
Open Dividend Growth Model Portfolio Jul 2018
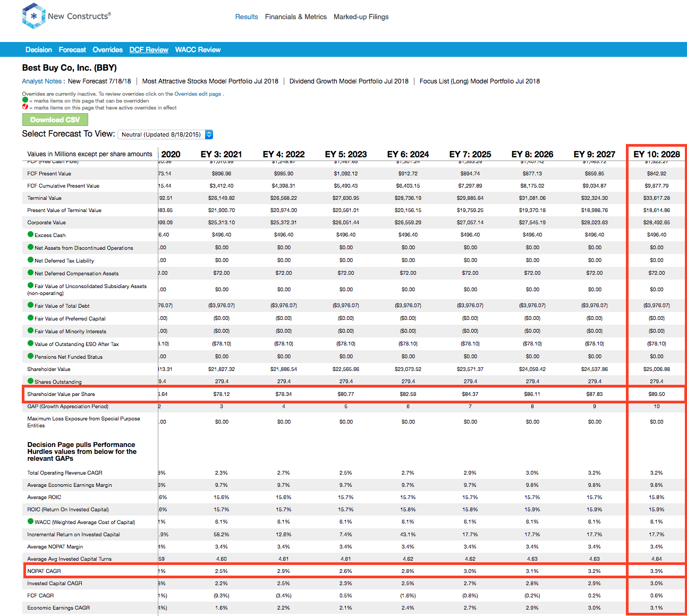pyautogui.click(x=349, y=81)
